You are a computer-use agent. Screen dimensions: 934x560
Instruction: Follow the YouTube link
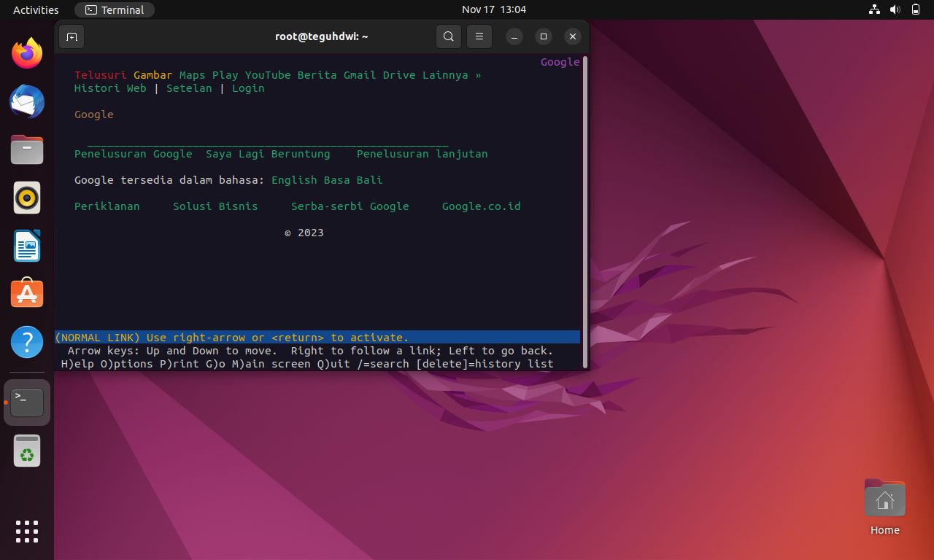[268, 75]
